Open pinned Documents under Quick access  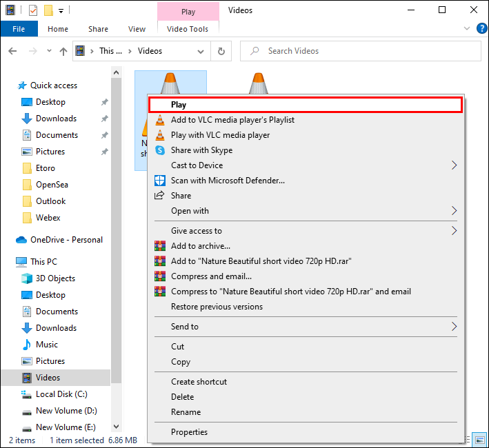57,135
